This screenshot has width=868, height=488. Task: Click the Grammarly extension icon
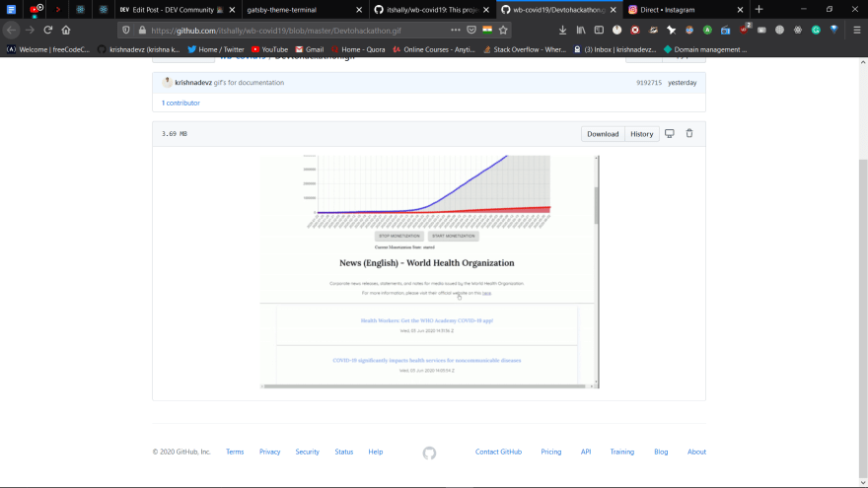[816, 30]
